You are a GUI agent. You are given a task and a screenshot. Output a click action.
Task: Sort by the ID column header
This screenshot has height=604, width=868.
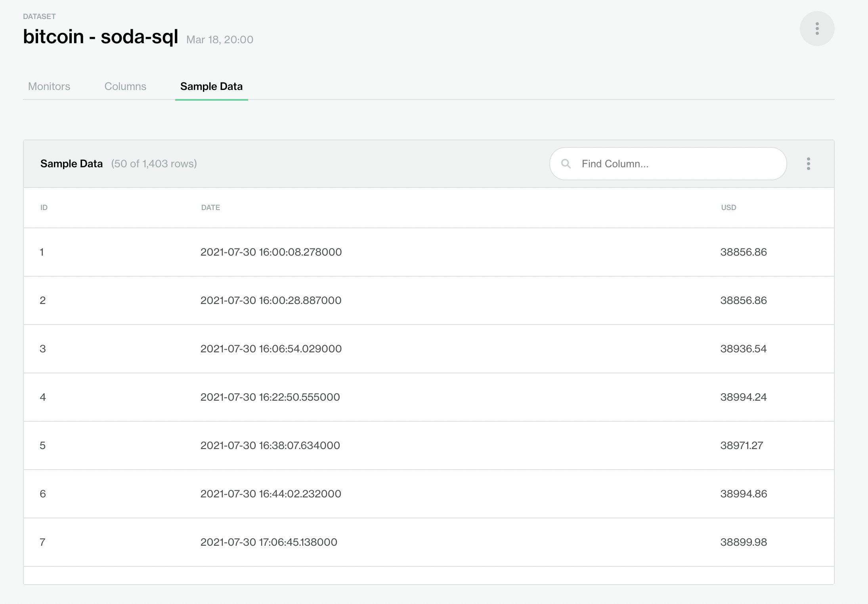(x=44, y=207)
